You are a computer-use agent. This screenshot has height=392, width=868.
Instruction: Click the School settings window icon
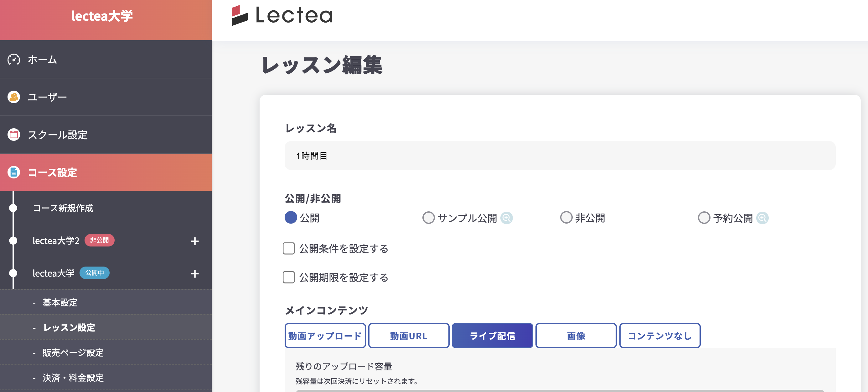click(14, 135)
